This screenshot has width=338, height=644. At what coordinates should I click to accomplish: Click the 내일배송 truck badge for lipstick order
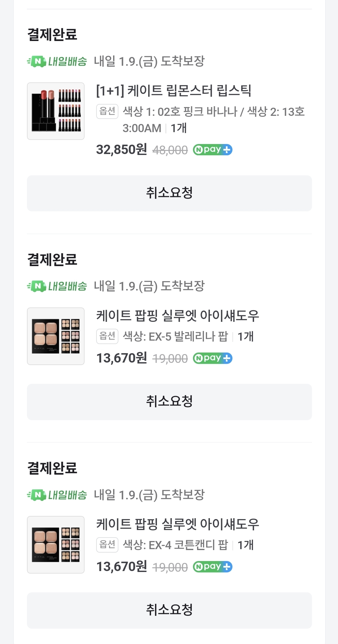[57, 61]
